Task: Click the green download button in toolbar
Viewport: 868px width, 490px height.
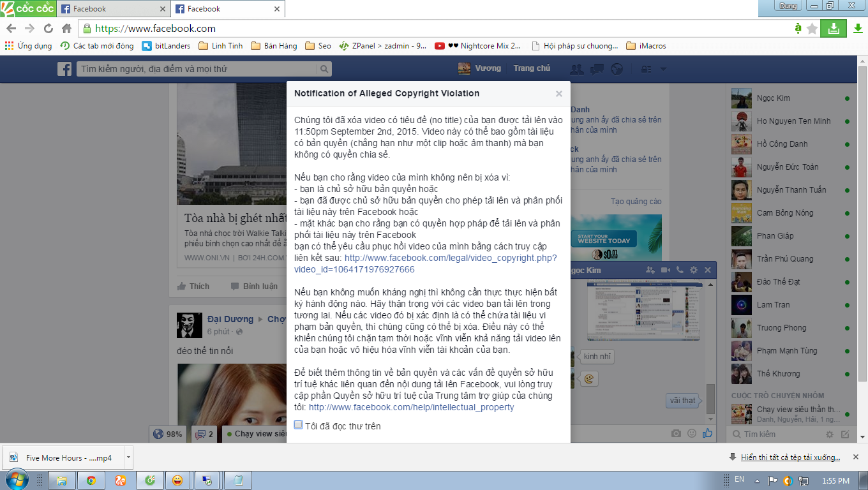Action: coord(834,29)
